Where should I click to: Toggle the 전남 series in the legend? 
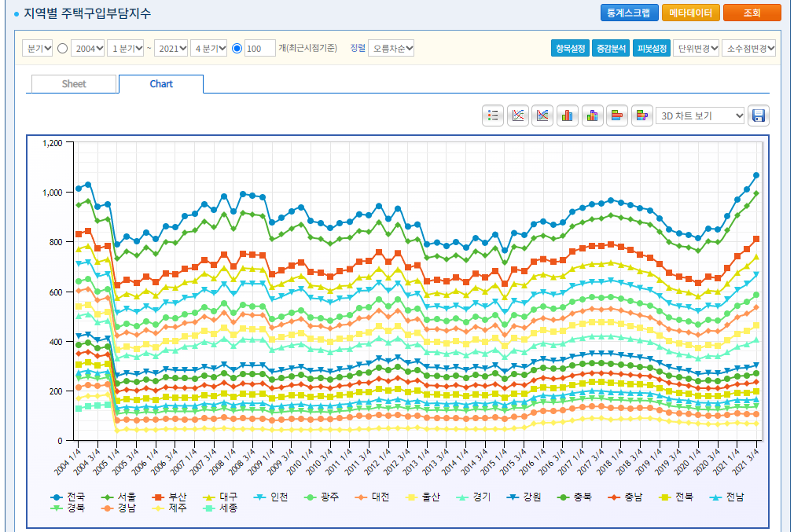[727, 497]
